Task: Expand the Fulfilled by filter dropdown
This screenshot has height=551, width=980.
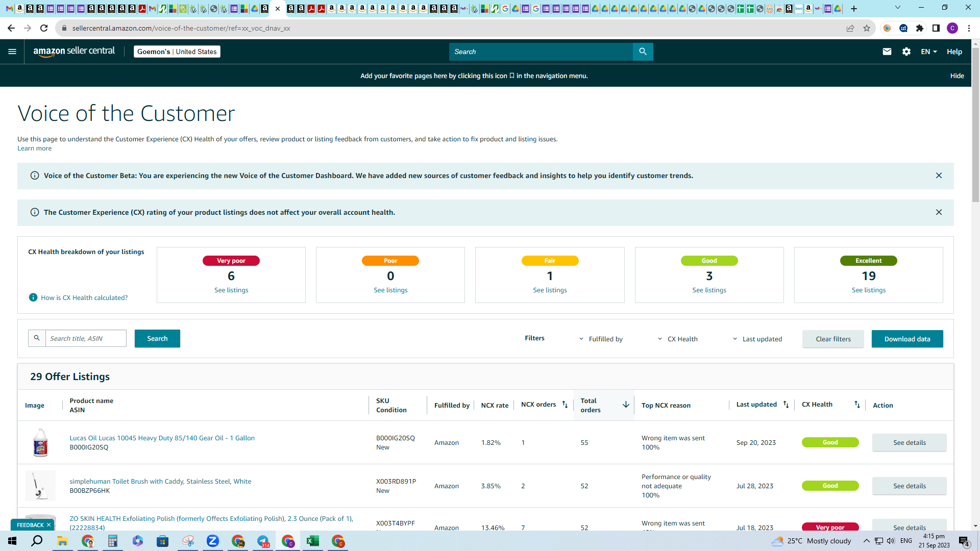Action: click(601, 339)
